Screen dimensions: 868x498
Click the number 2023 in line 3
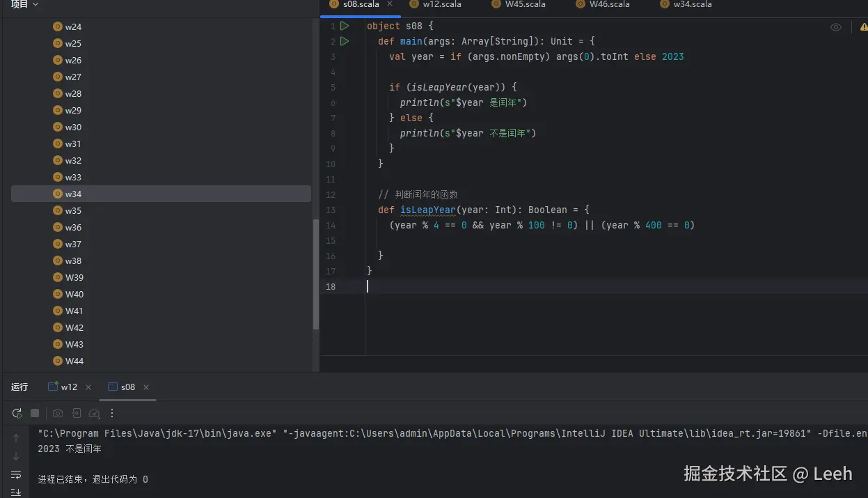(672, 56)
